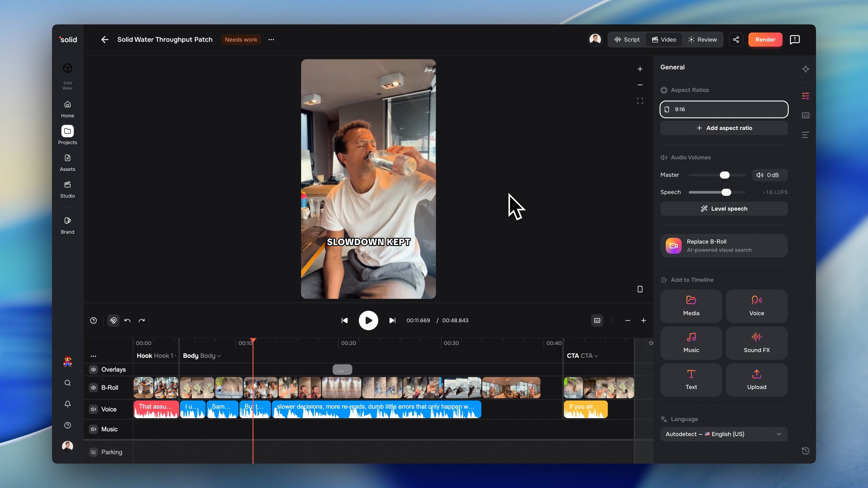
Task: Open the text alignment lines panel icon
Action: [x=805, y=135]
